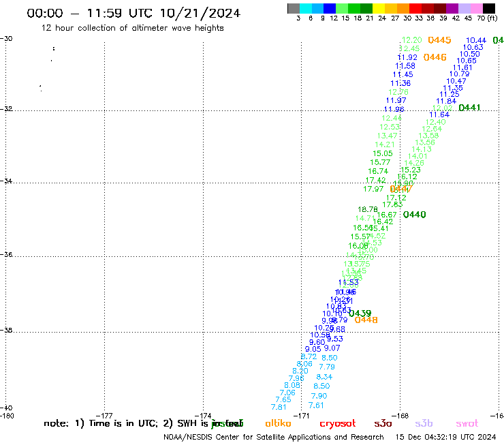The height and width of the screenshot is (443, 504).
Task: Pick the purple 42 ft legend swatch
Action: point(452,8)
